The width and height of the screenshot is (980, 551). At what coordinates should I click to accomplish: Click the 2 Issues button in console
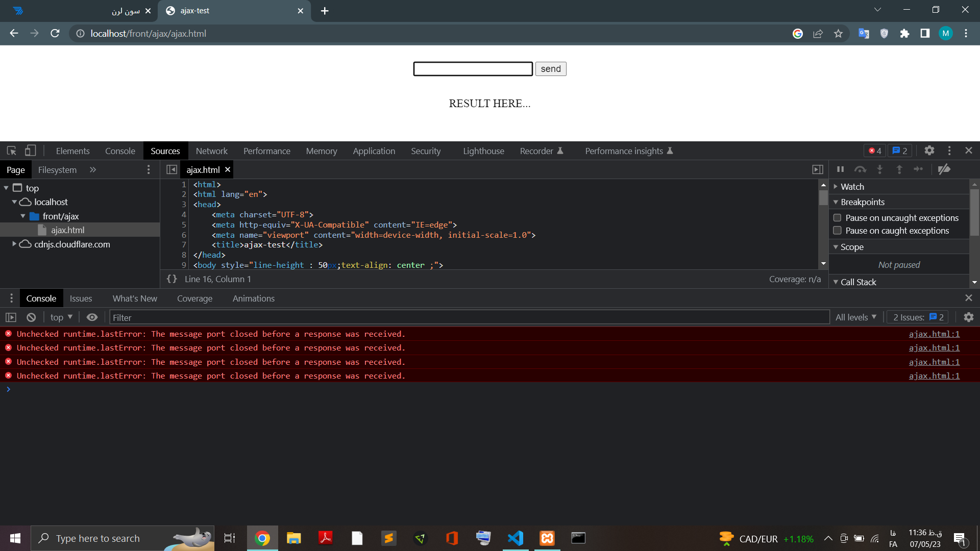[x=918, y=317]
